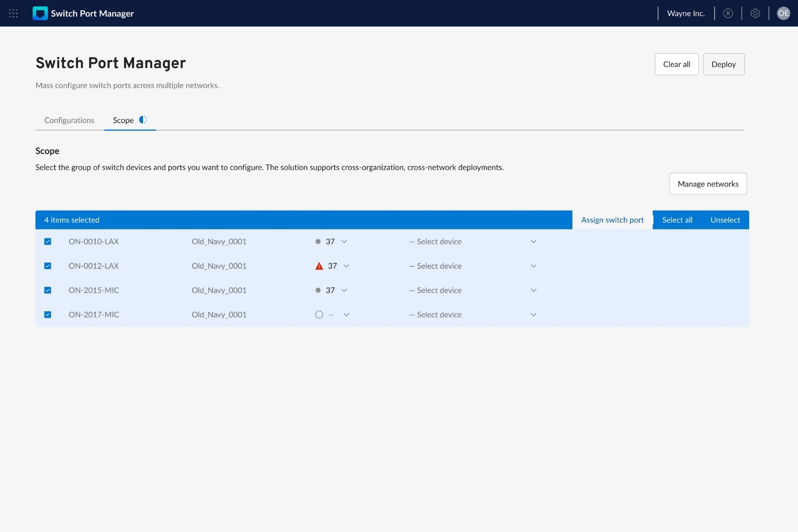Open Select device dropdown for ON-2017-MIC
798x532 pixels.
473,315
